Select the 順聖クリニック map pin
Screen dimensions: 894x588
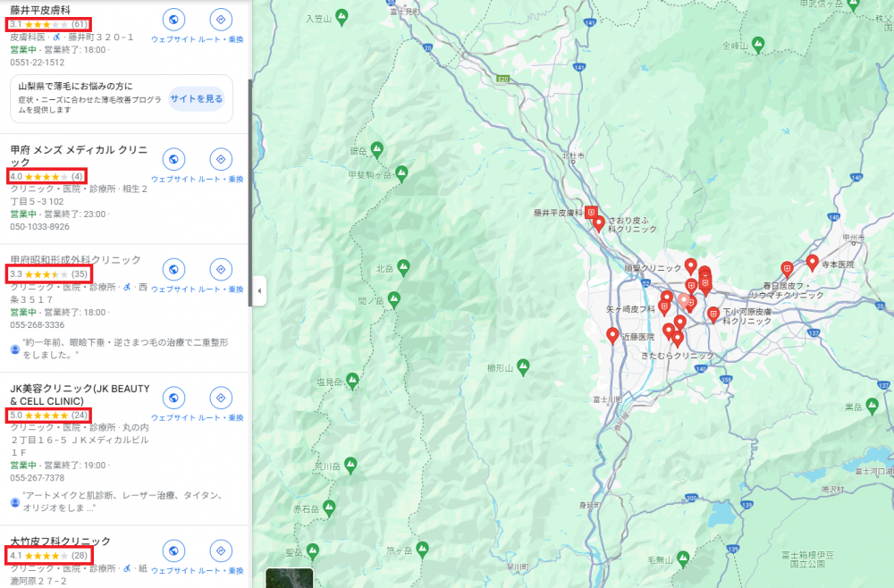(x=690, y=266)
